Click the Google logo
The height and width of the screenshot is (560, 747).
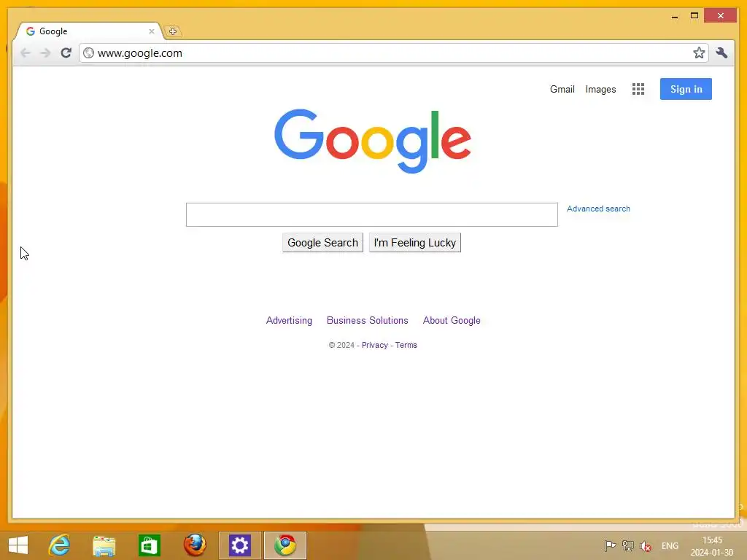373,141
